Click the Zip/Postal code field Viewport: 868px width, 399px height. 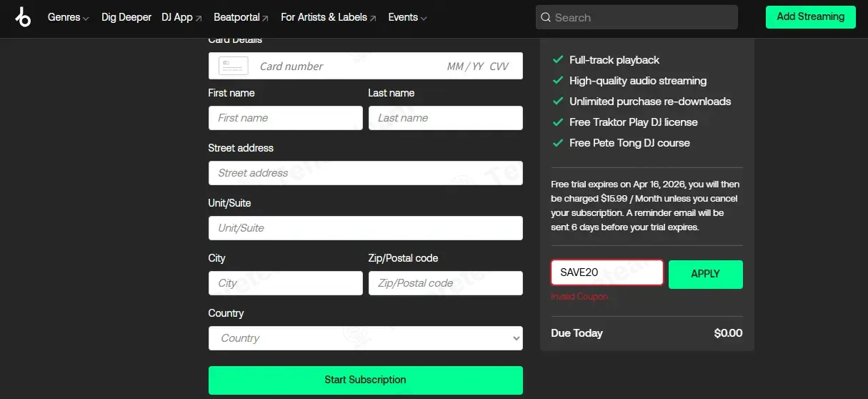click(445, 283)
